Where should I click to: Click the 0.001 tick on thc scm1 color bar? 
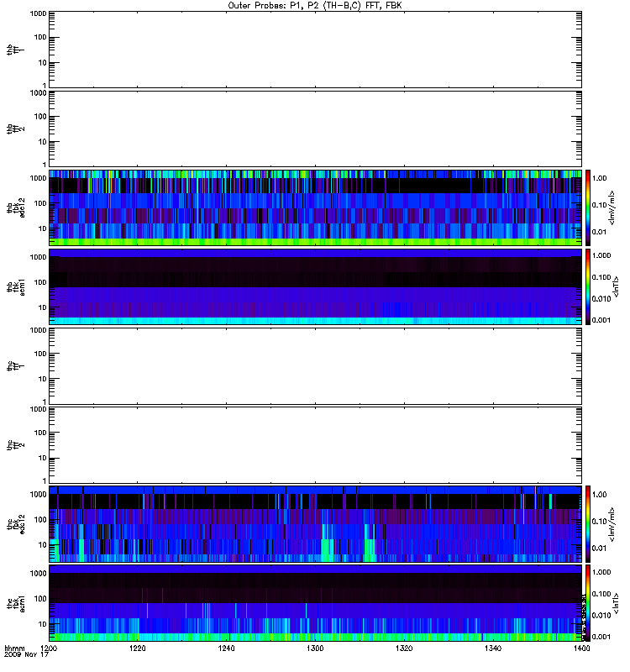point(601,637)
